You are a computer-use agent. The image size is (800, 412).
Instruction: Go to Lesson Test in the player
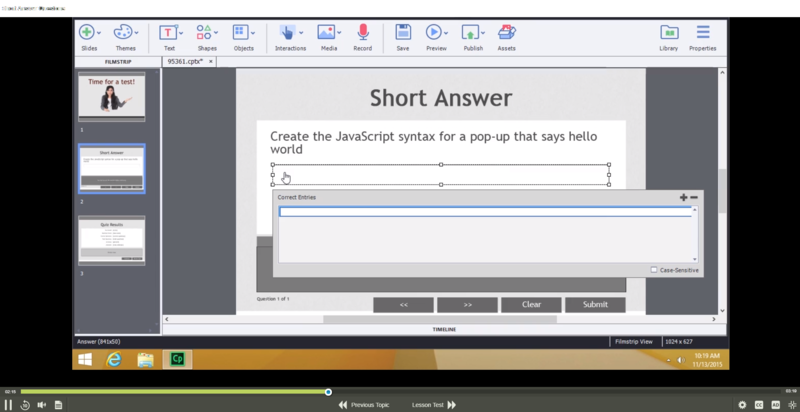pyautogui.click(x=434, y=405)
